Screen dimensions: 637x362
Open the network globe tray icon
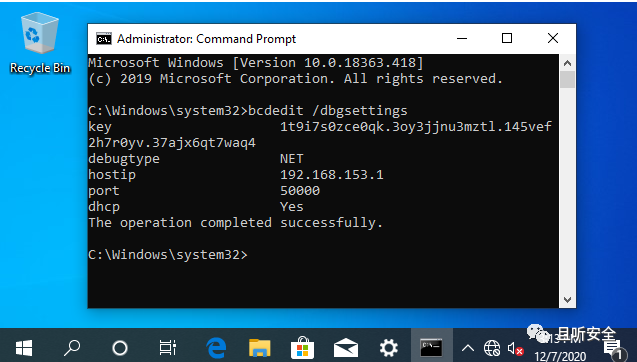coord(492,348)
